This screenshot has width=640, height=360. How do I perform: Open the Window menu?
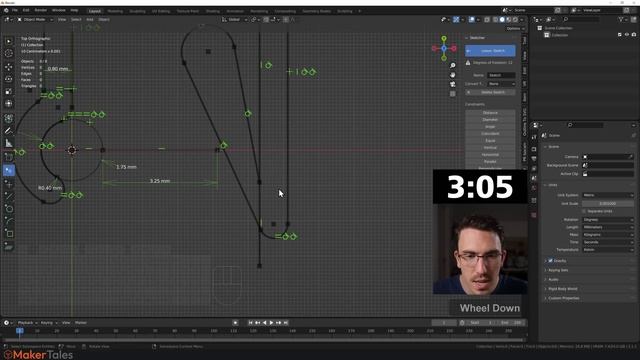[59, 10]
